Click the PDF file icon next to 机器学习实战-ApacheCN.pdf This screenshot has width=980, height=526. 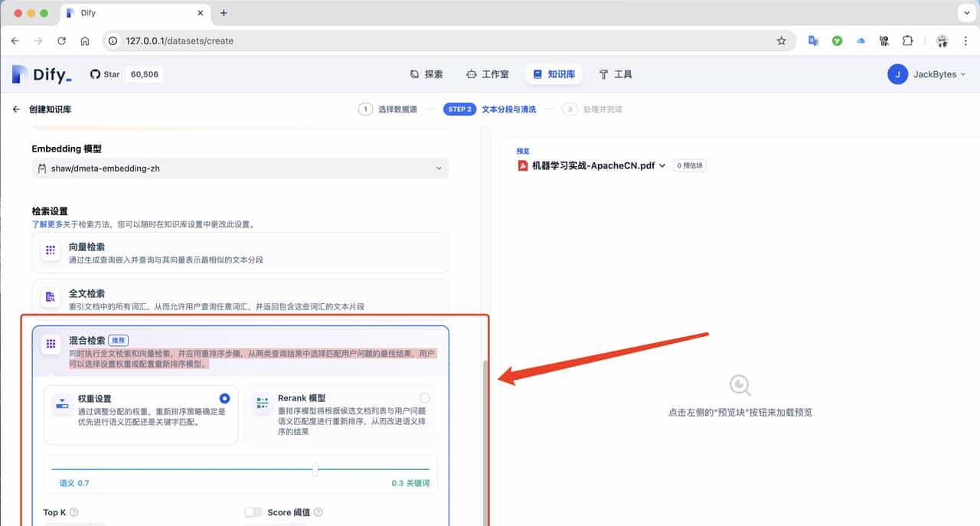click(x=524, y=164)
